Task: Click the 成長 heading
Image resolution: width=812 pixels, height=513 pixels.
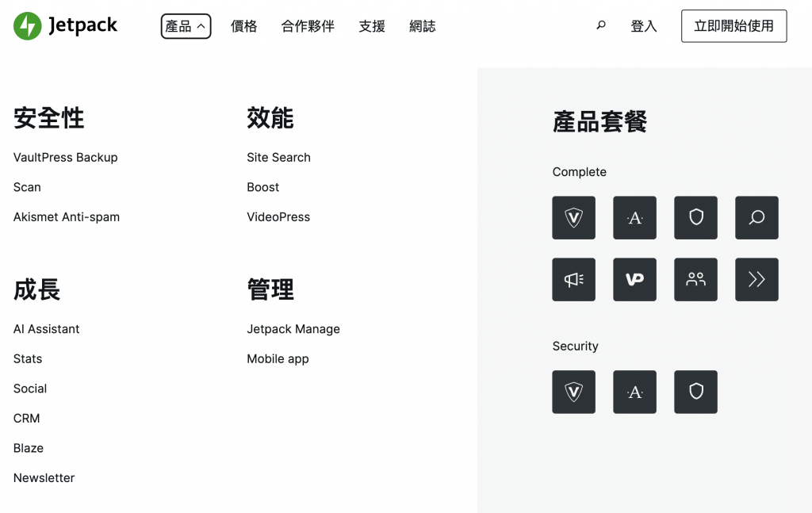Action: point(36,289)
